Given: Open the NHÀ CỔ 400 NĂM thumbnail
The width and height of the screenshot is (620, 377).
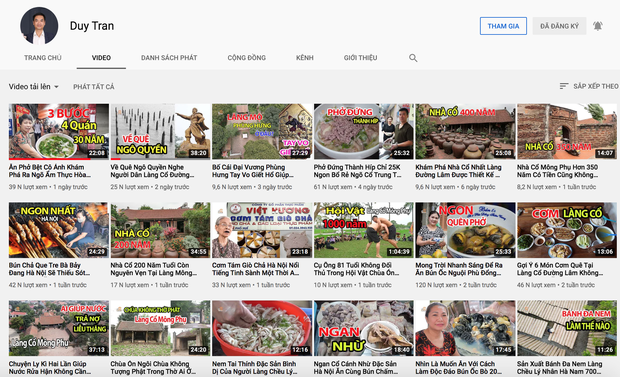Looking at the screenshot, I should click(x=465, y=131).
